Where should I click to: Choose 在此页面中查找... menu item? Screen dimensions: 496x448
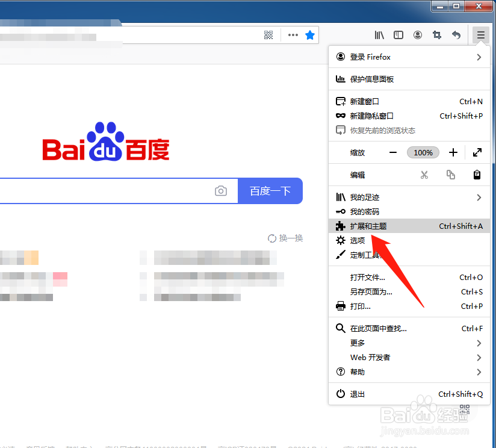click(409, 328)
